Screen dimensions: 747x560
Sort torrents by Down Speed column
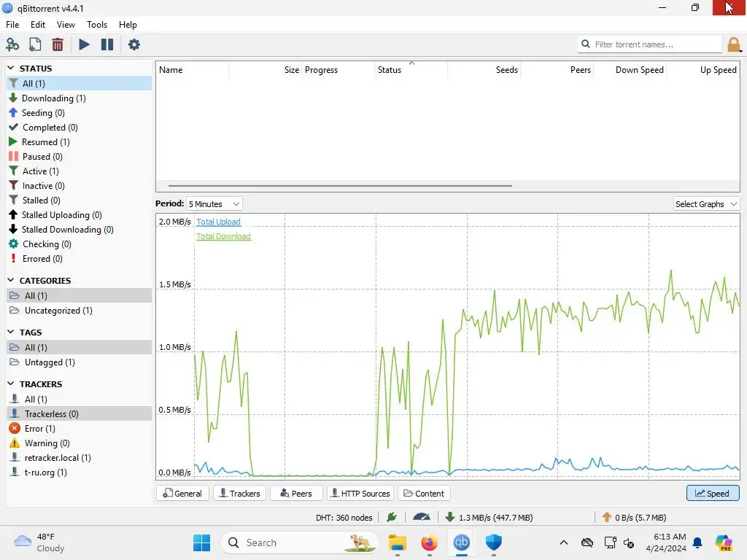(630, 70)
